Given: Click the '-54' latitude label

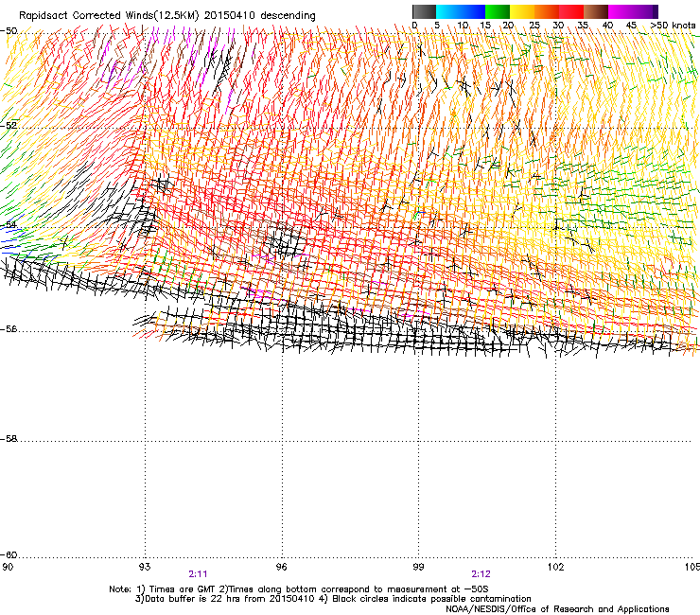Looking at the screenshot, I should point(9,225).
